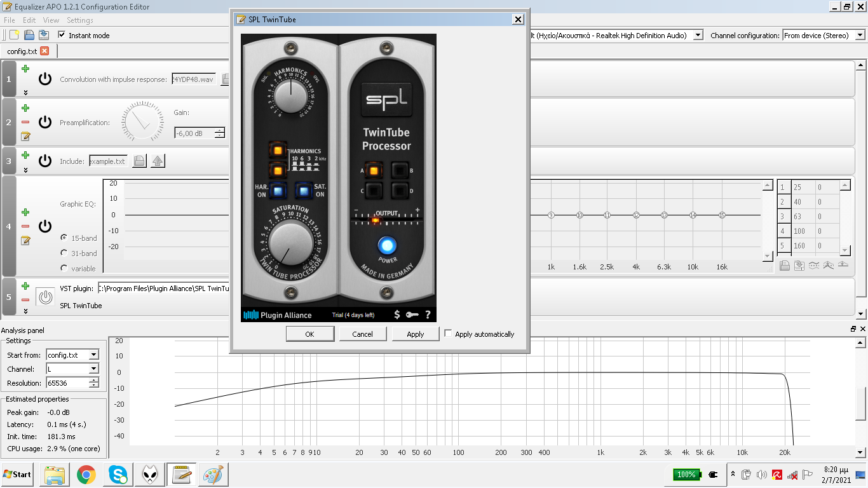Open the Channel configuration dropdown

(x=824, y=36)
